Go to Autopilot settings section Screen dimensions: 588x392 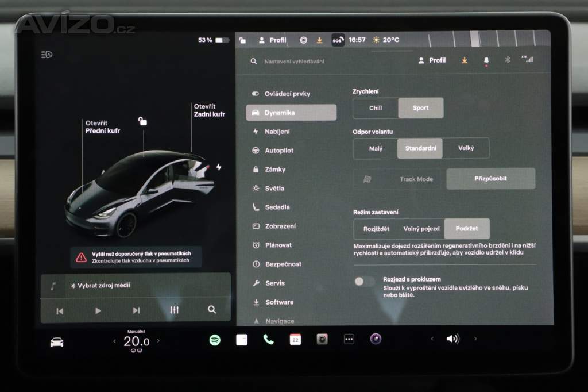pyautogui.click(x=279, y=151)
